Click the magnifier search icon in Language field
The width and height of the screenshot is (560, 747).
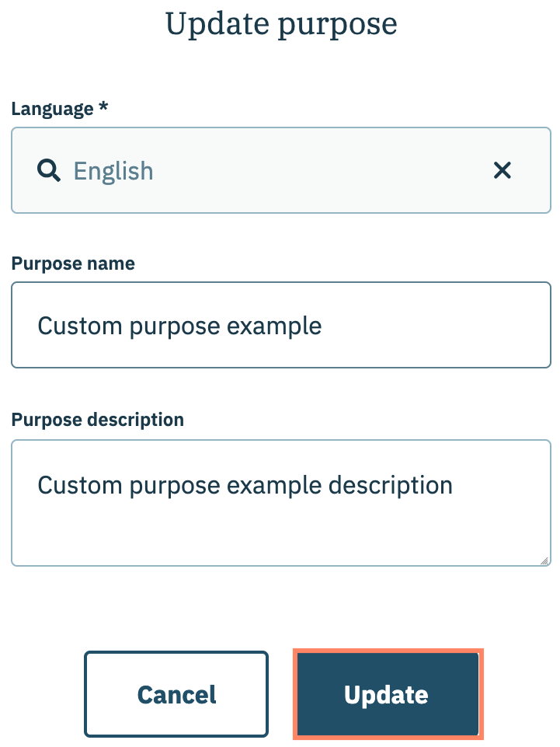(x=49, y=171)
